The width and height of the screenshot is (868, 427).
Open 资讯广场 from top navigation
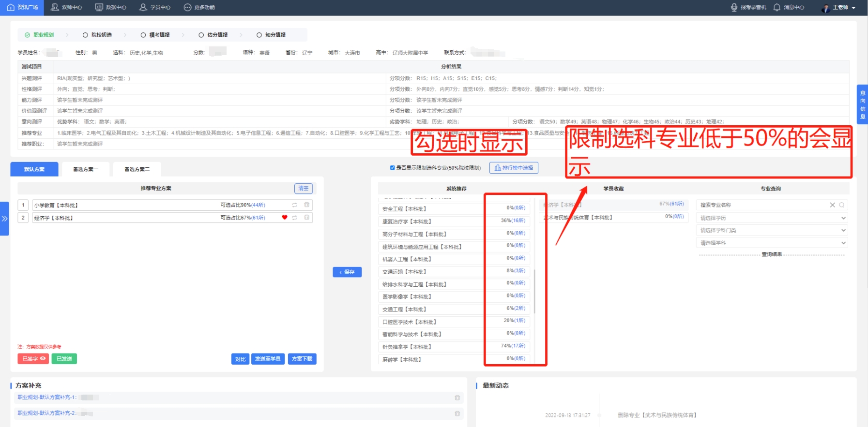click(x=22, y=7)
